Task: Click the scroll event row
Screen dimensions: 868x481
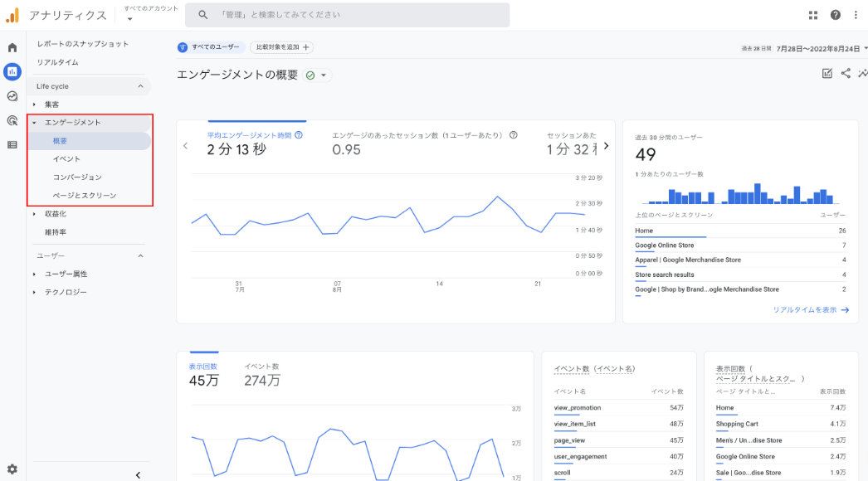Action: [x=618, y=473]
